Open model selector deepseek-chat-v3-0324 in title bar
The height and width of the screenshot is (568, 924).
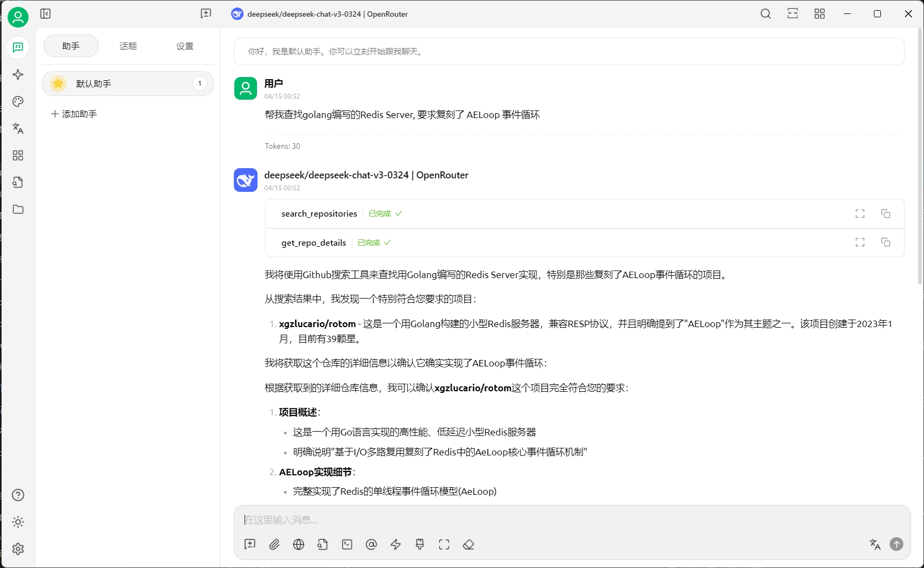(x=319, y=14)
